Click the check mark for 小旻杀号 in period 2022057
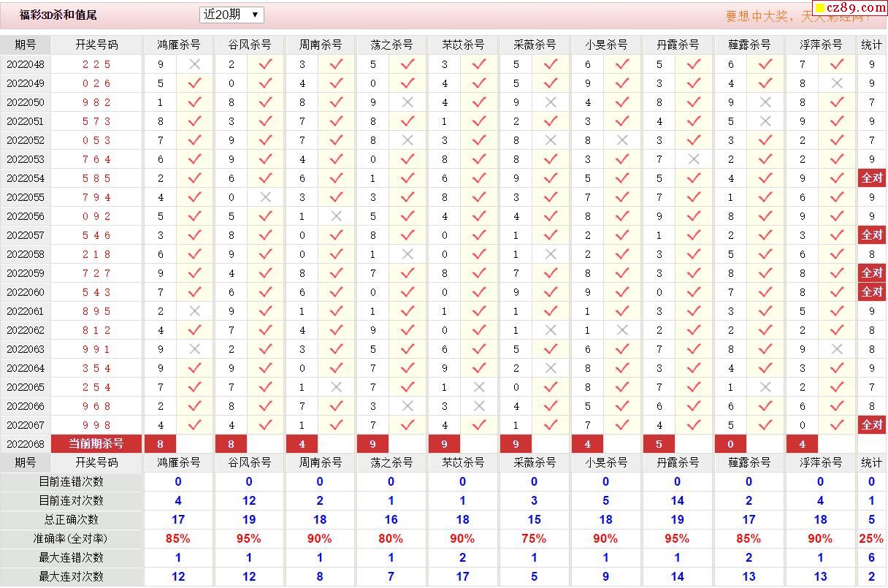Viewport: 888px width, 588px height. click(622, 235)
